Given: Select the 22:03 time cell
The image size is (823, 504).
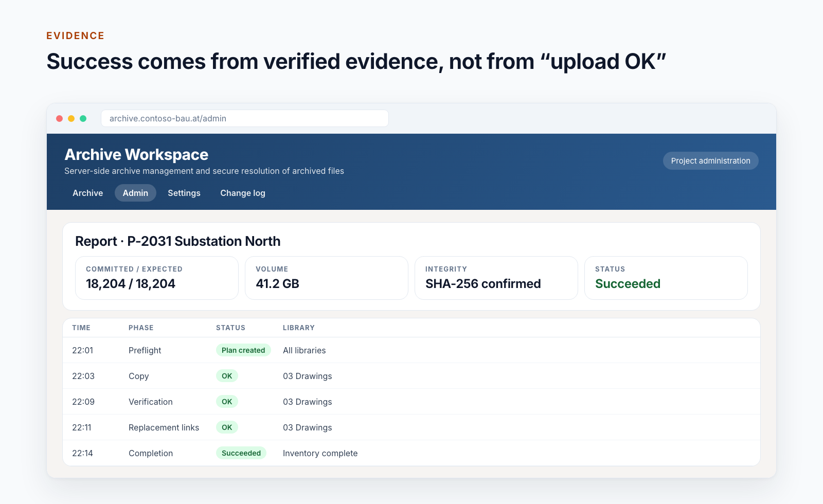Looking at the screenshot, I should pos(83,376).
